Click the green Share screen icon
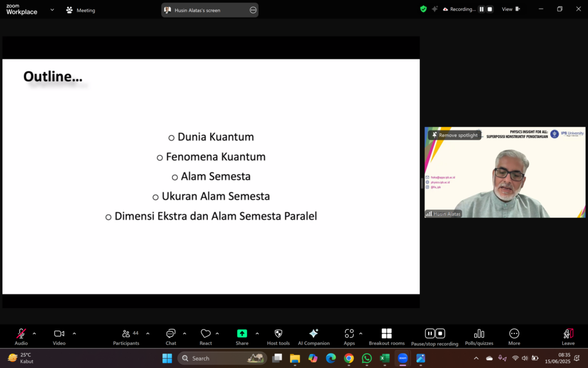The width and height of the screenshot is (588, 368). pos(242,333)
